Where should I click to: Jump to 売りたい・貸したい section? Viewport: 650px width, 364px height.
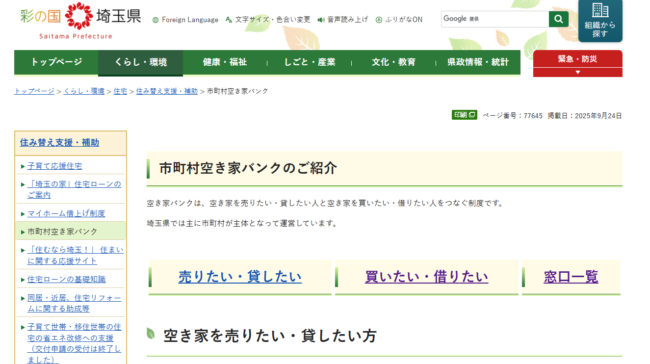tap(240, 277)
